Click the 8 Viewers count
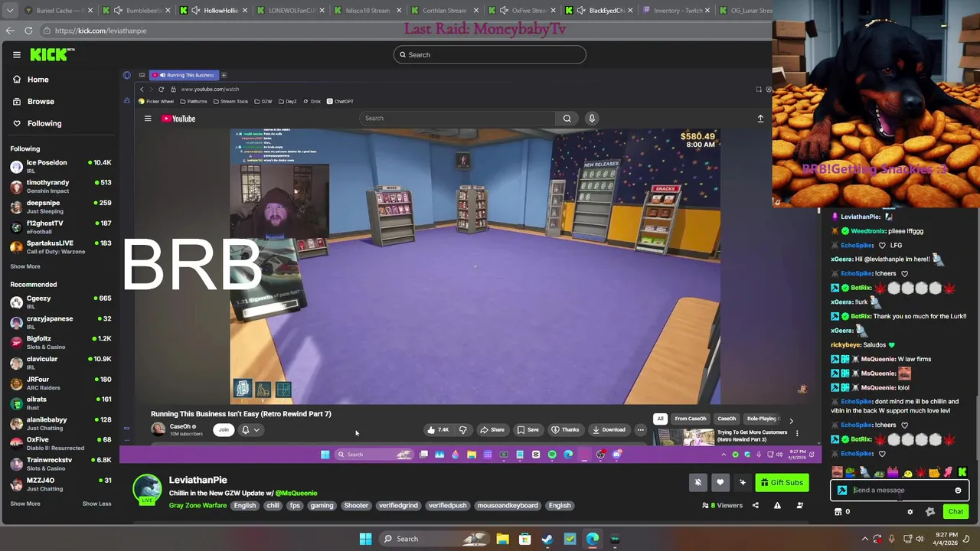The height and width of the screenshot is (551, 980). click(723, 505)
